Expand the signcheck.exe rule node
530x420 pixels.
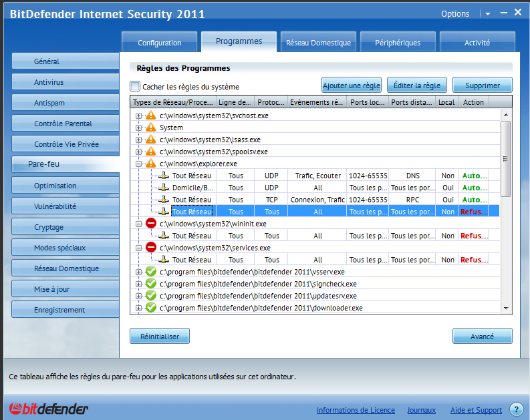pyautogui.click(x=138, y=284)
